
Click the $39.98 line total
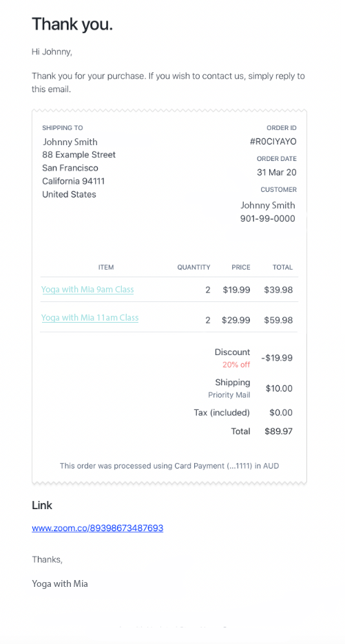pos(278,290)
